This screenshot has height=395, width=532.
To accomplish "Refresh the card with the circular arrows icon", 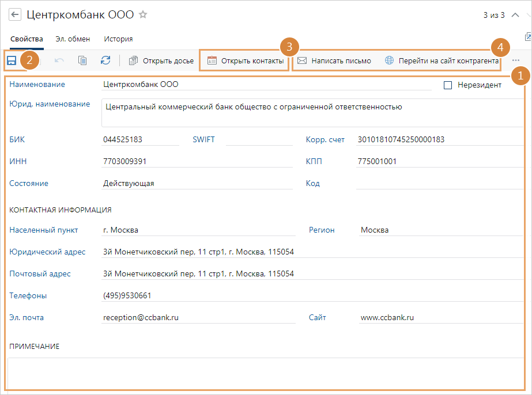I will click(x=105, y=60).
